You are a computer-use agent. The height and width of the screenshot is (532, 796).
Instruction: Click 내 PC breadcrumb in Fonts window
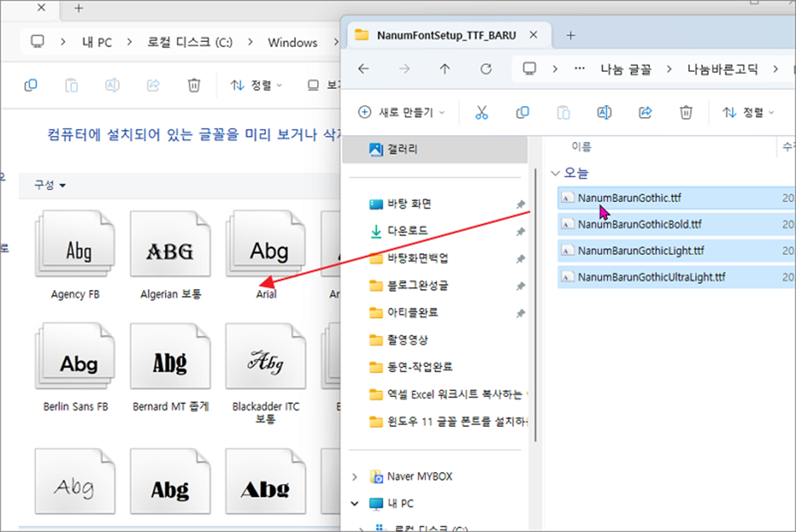point(97,43)
